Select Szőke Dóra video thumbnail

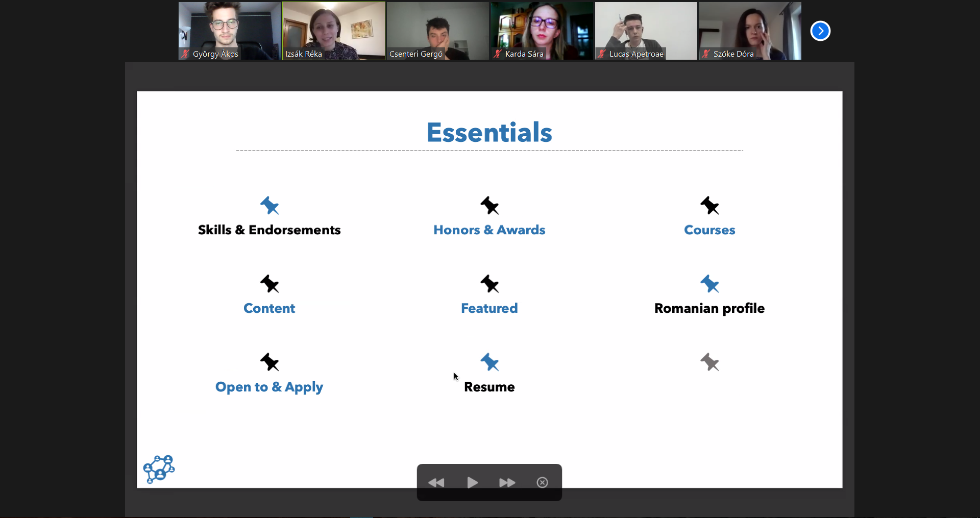pos(750,31)
